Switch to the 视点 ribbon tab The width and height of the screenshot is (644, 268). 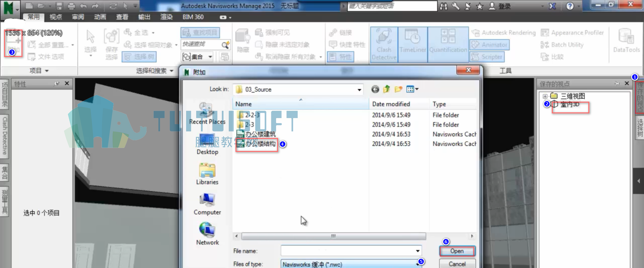click(x=56, y=17)
